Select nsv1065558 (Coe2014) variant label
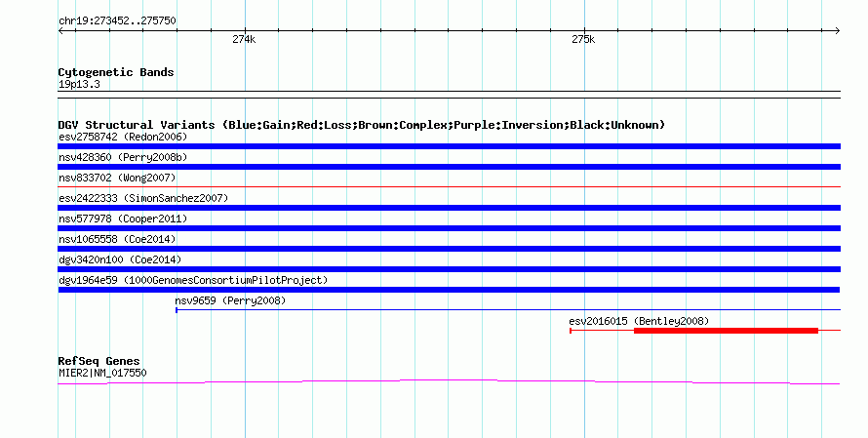Image resolution: width=868 pixels, height=438 pixels. click(x=117, y=239)
